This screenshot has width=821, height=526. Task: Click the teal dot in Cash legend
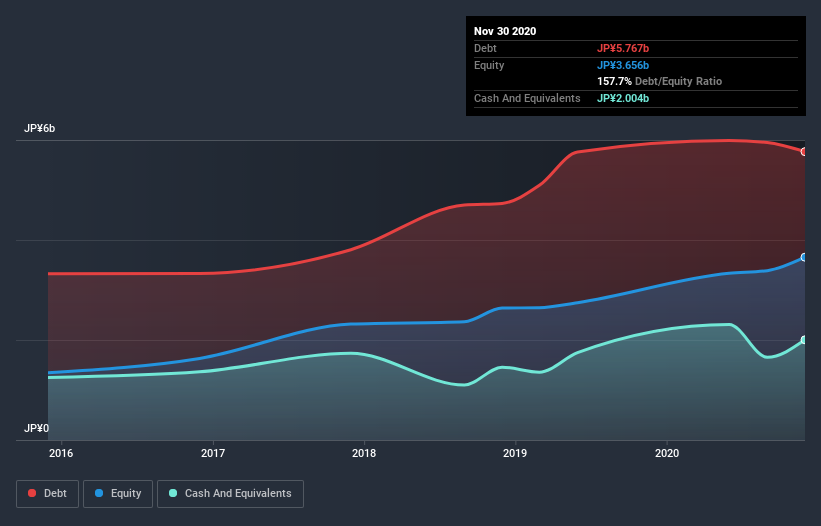pyautogui.click(x=173, y=493)
